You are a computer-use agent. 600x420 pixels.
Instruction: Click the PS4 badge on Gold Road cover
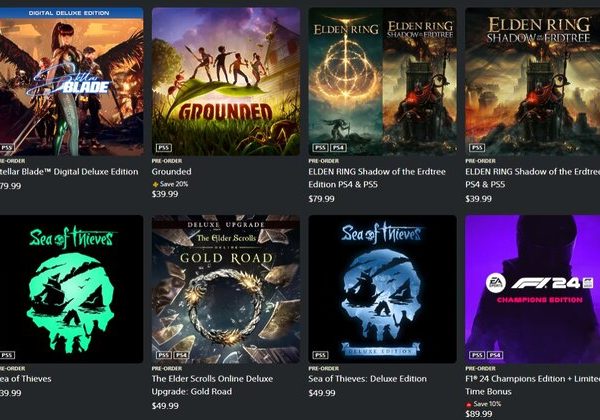point(181,355)
